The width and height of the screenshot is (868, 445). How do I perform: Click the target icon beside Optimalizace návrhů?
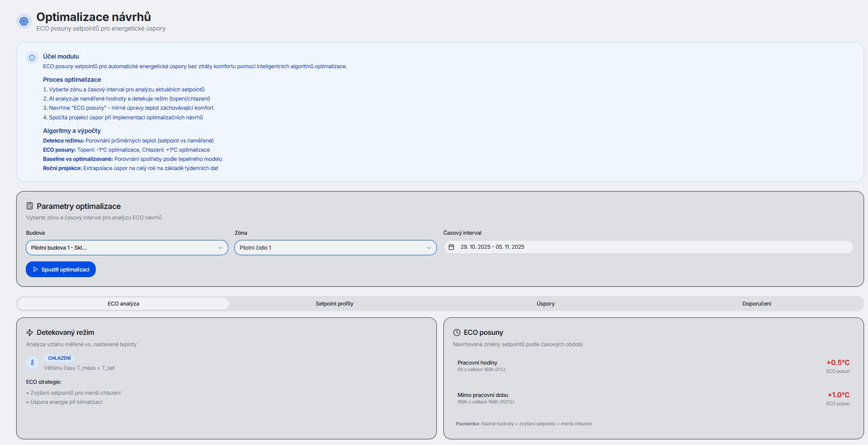click(x=24, y=21)
